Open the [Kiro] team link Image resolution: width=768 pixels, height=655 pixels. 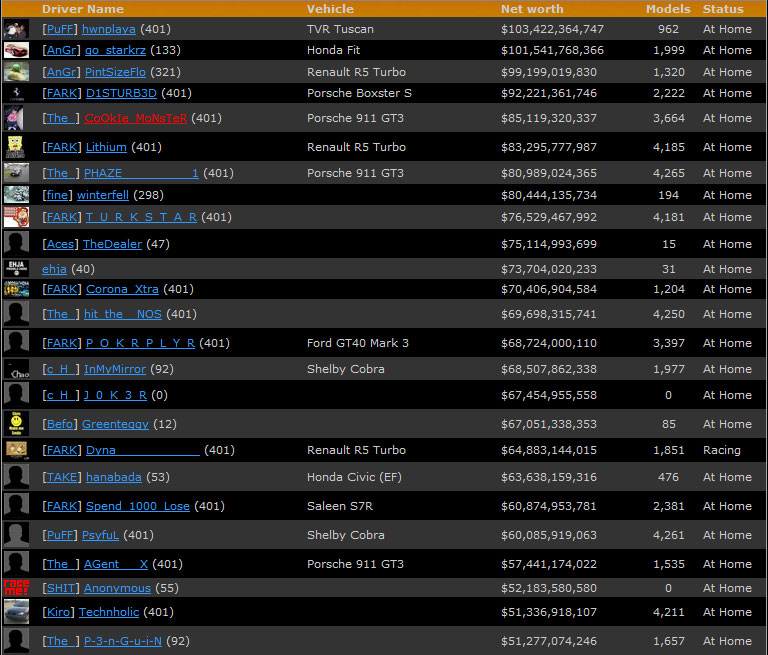[58, 612]
